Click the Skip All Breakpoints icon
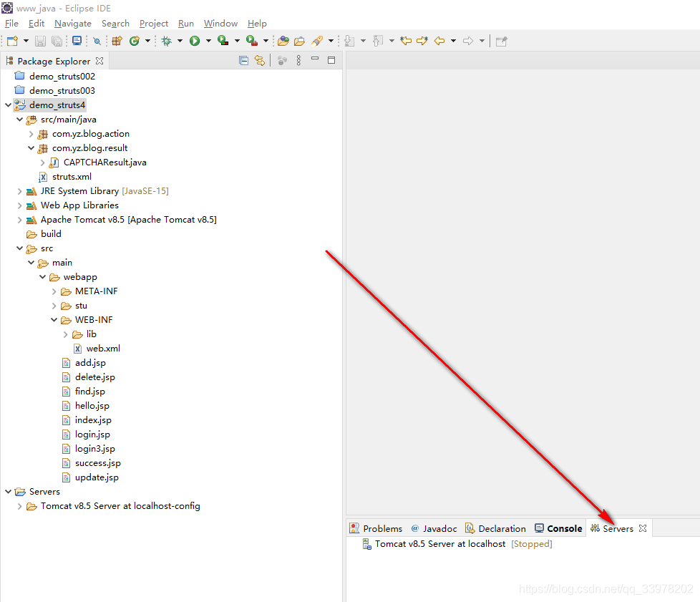This screenshot has width=700, height=602. tap(97, 41)
